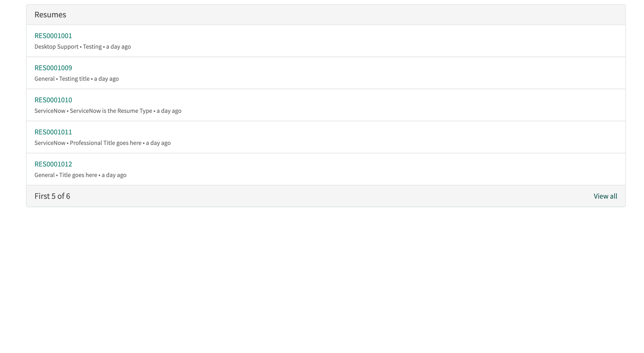Click 'ServiceNow is the Resume Type' text
Screen dimensions: 644x353
click(x=111, y=111)
